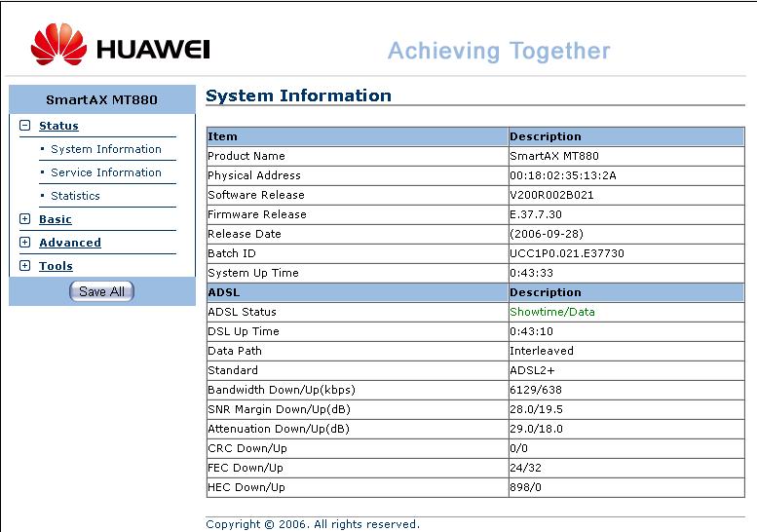Select the ADSL2+ value

tap(533, 370)
